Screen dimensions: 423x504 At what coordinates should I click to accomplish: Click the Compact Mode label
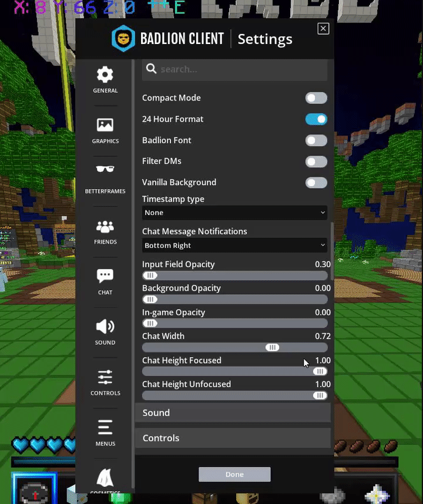pos(172,98)
